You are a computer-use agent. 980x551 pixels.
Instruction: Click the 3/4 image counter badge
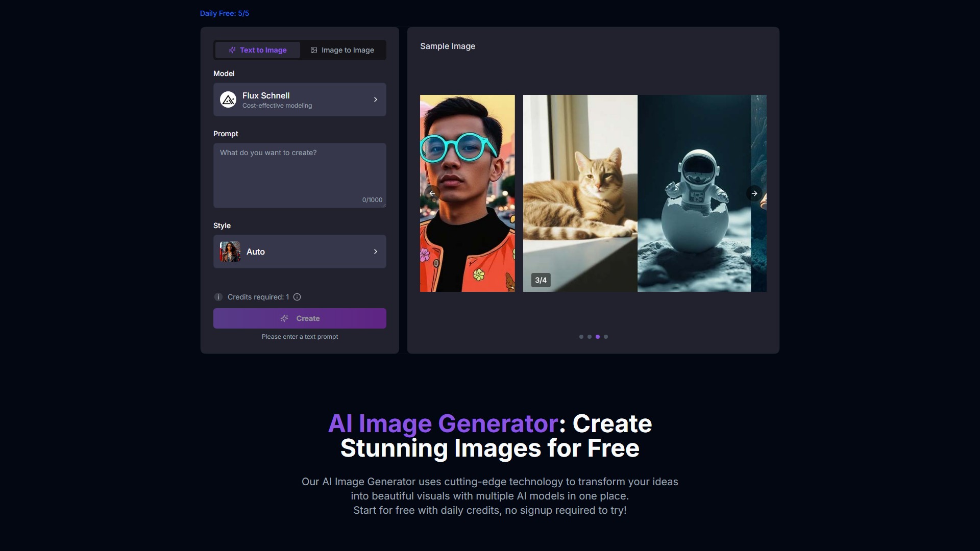coord(541,280)
